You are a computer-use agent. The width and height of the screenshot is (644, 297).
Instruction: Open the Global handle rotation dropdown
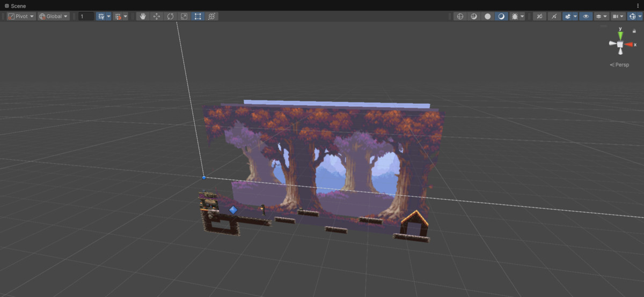54,16
